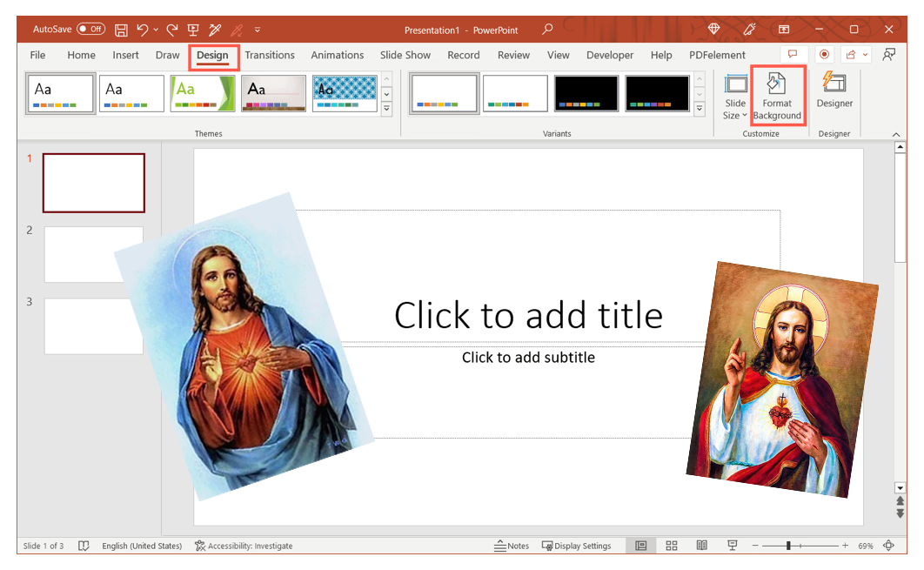Switch to Slide Sorter view icon
Screen dimensions: 924x570
(x=671, y=546)
